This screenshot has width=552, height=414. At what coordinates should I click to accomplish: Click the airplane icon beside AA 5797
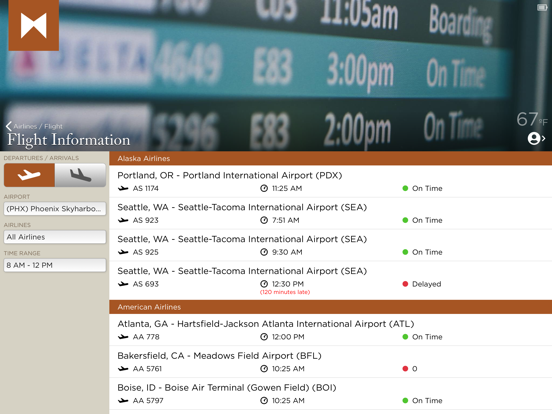point(123,401)
